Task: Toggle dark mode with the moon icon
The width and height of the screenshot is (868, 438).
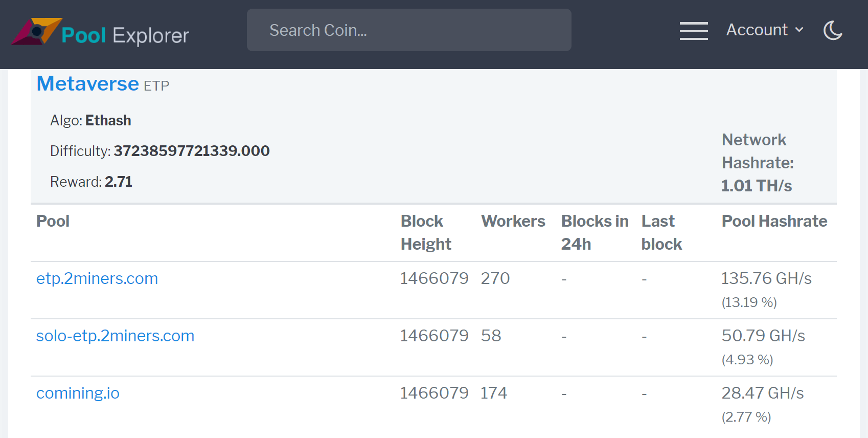Action: [833, 31]
